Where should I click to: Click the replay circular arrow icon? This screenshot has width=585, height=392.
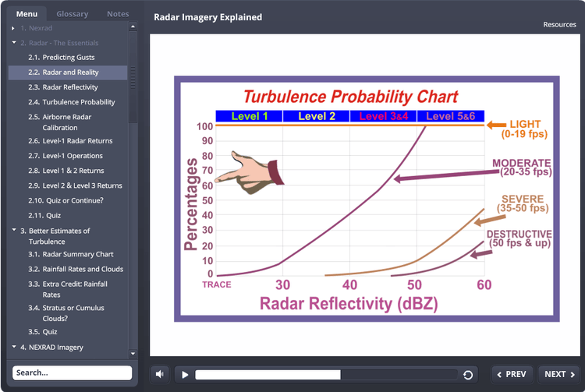468,375
